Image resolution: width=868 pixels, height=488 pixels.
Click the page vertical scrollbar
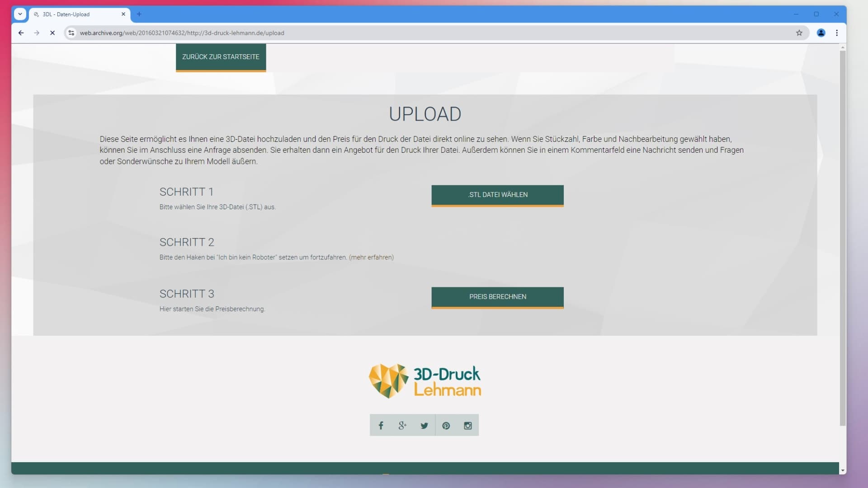843,237
